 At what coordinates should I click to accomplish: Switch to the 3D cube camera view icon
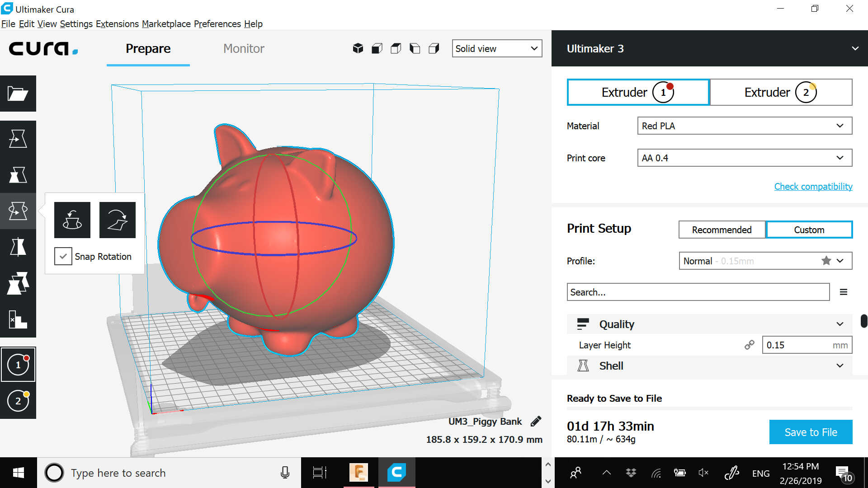click(x=358, y=48)
